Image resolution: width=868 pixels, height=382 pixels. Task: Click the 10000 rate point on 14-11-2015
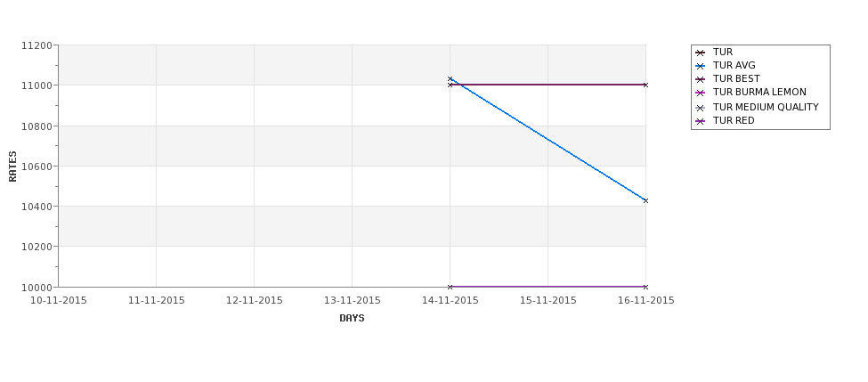coord(450,287)
